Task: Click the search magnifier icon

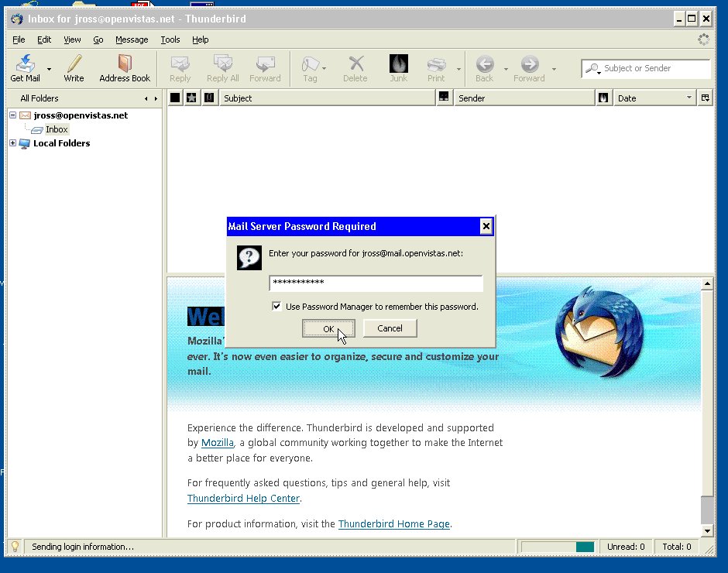Action: point(592,69)
